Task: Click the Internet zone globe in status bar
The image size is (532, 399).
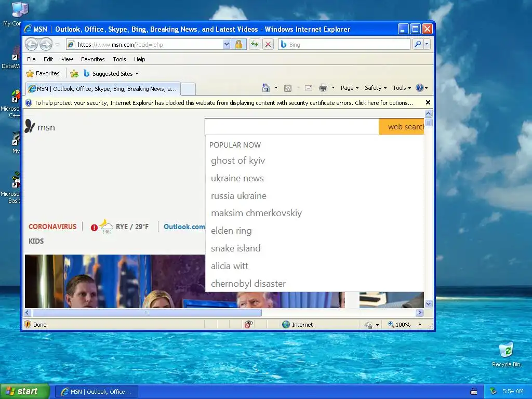Action: click(x=286, y=325)
